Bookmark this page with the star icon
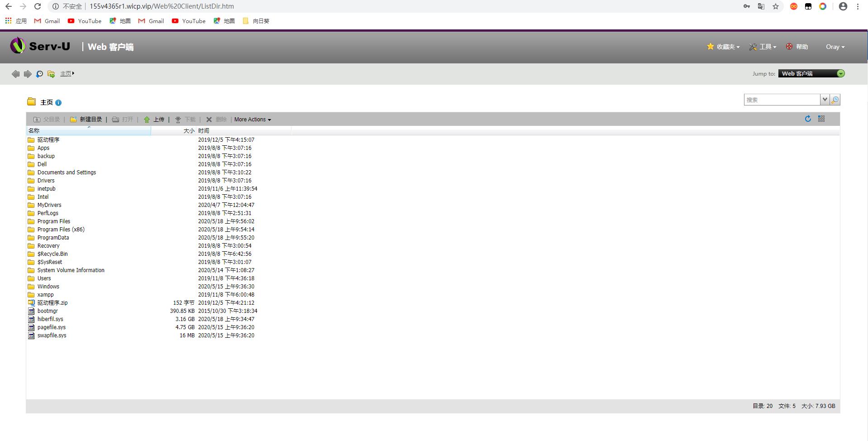 [x=776, y=6]
